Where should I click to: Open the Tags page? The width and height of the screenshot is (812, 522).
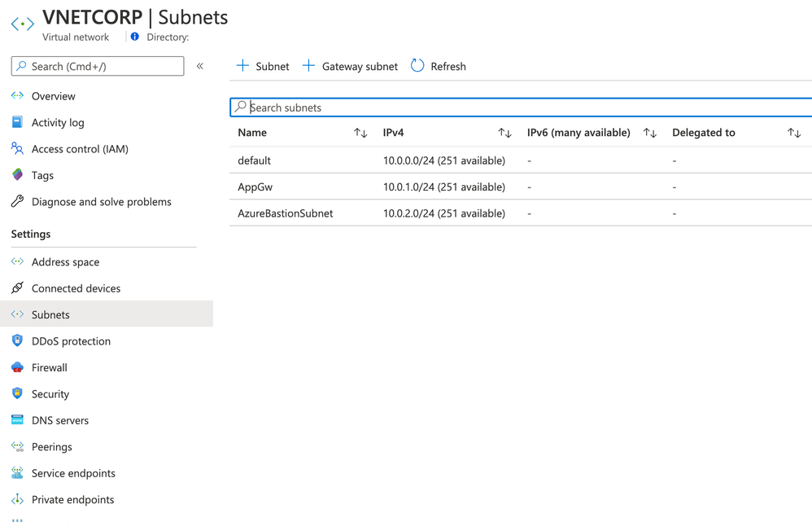[42, 175]
